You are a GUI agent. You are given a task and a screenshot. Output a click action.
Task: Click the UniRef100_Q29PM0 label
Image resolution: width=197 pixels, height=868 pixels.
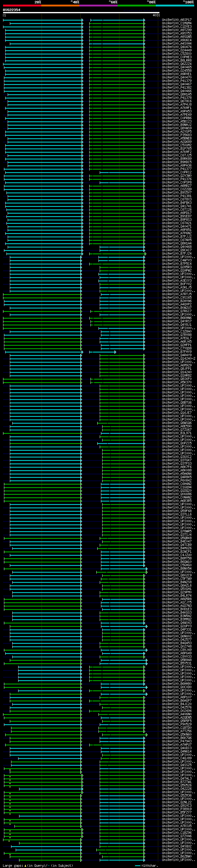click(177, 592)
